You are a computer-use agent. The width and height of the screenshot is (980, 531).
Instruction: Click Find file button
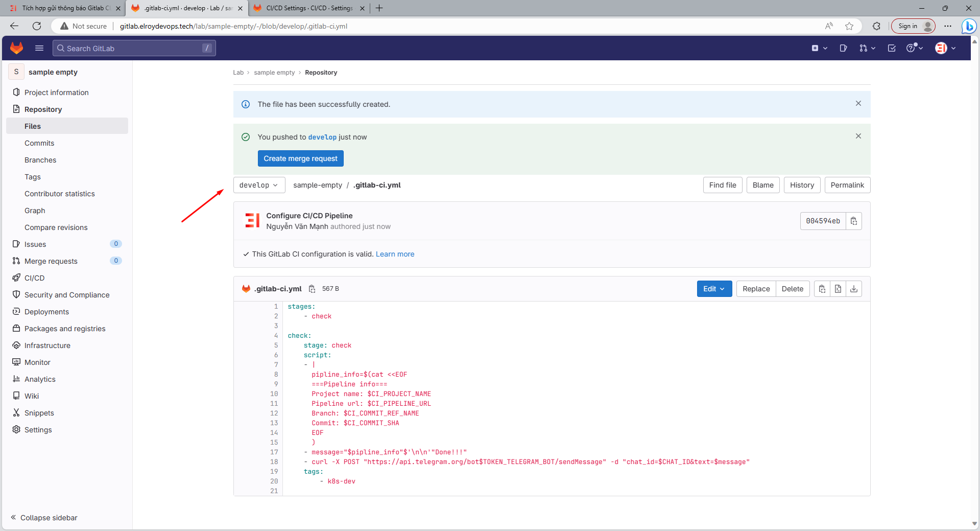pos(723,185)
